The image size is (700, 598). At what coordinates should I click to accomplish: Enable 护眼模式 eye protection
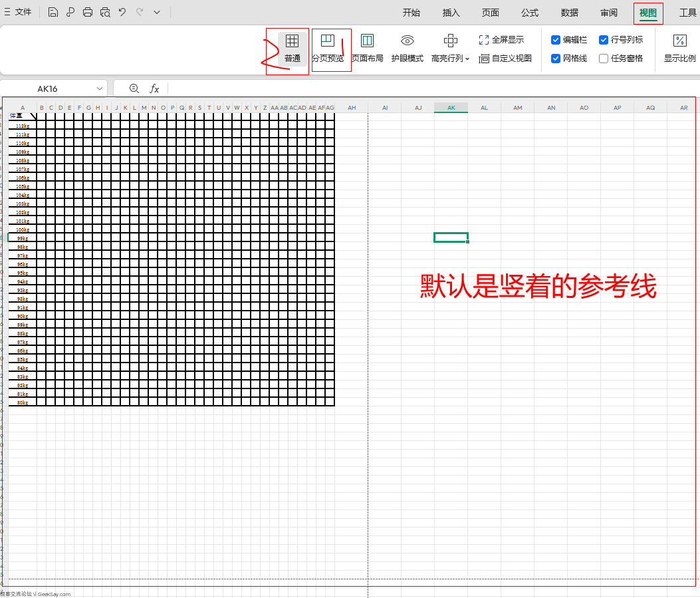[x=407, y=49]
